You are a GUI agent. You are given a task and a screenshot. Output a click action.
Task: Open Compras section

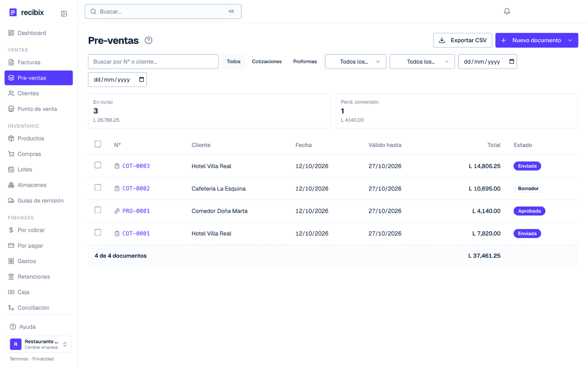(39, 154)
